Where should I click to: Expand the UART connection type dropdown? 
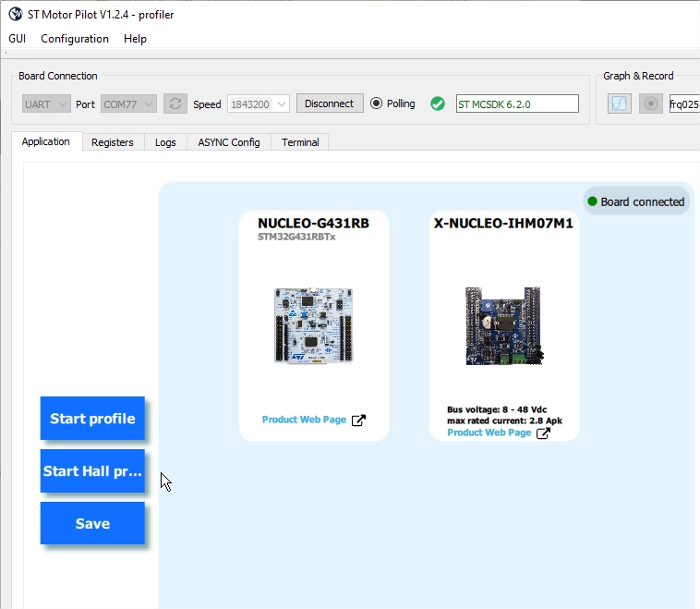pos(46,104)
